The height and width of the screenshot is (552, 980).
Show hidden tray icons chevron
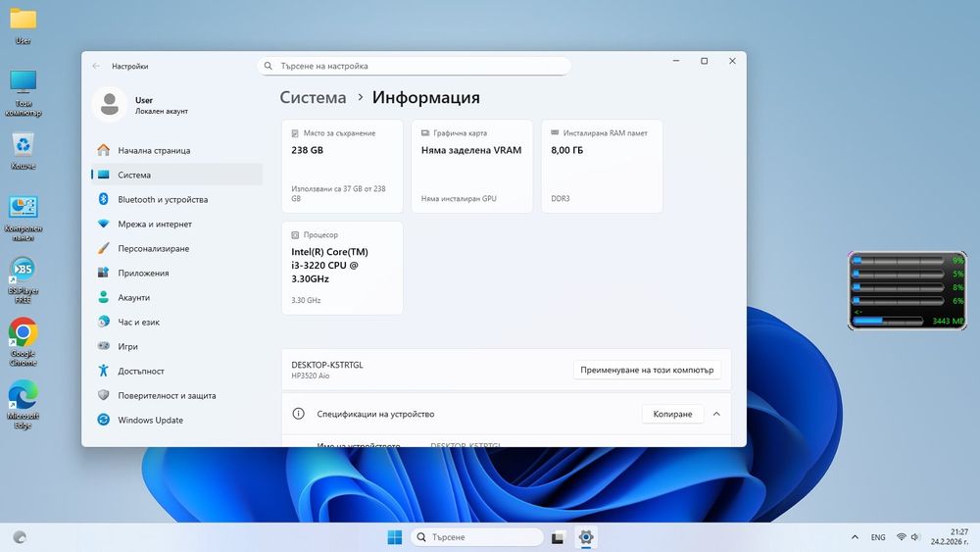click(855, 537)
